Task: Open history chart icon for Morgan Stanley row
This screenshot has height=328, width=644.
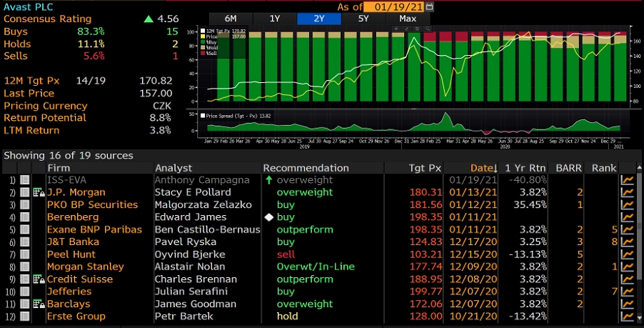Action: (x=627, y=267)
